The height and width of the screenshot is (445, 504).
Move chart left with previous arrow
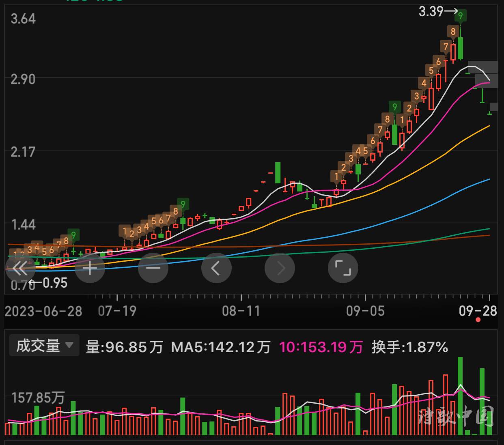click(216, 268)
